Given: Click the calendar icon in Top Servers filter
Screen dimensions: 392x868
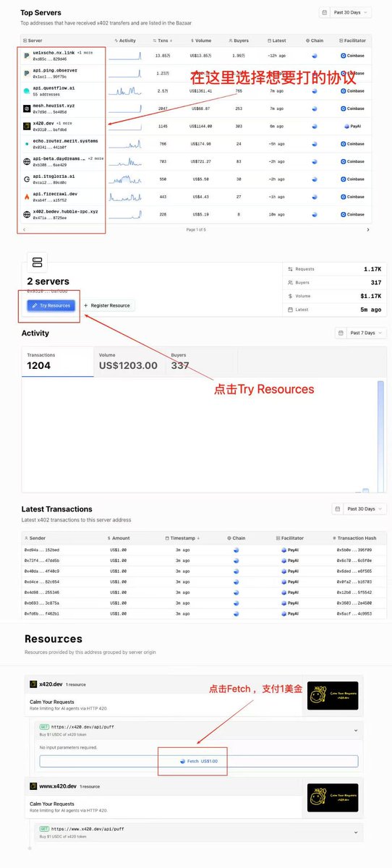Looking at the screenshot, I should [325, 12].
